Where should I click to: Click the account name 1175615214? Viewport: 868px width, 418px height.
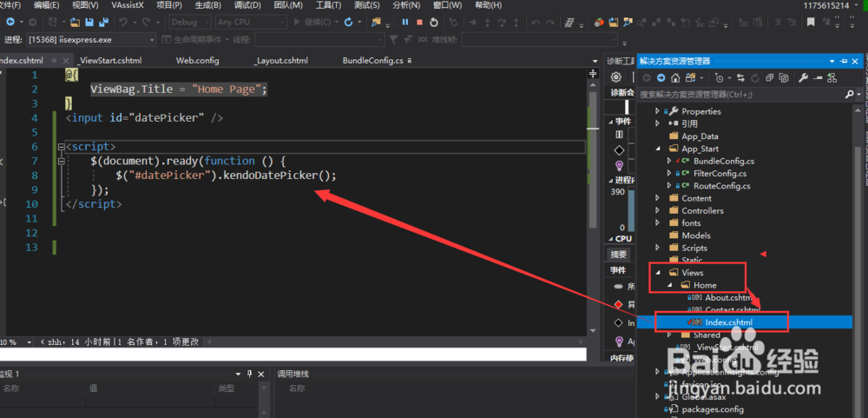click(826, 5)
